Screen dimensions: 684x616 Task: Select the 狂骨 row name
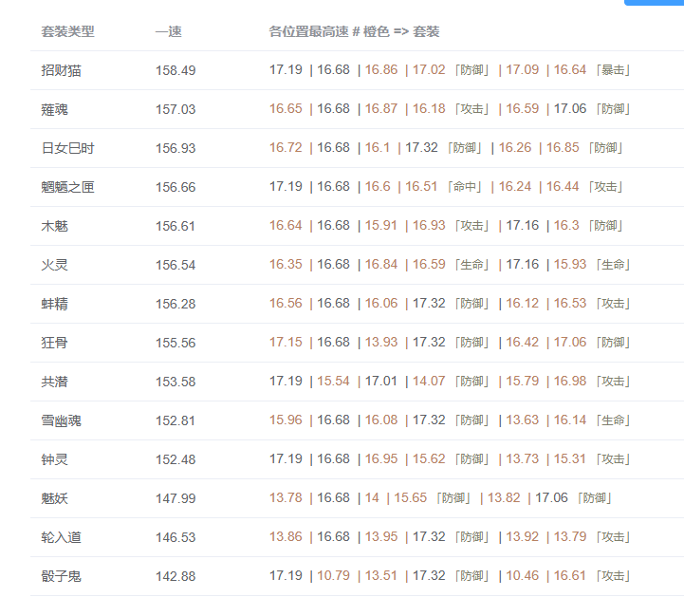54,343
